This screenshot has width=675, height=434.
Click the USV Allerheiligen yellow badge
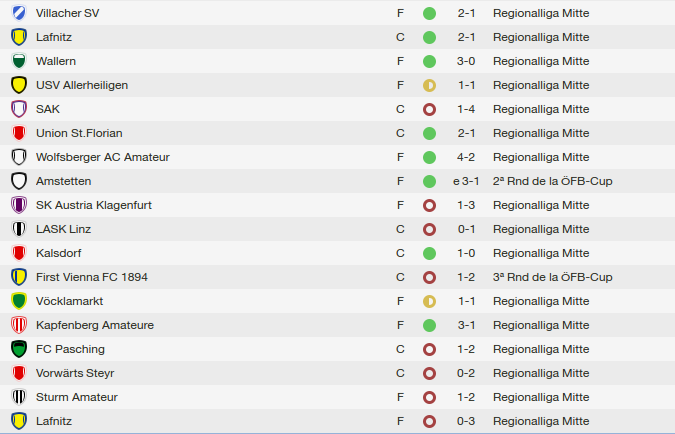click(19, 85)
